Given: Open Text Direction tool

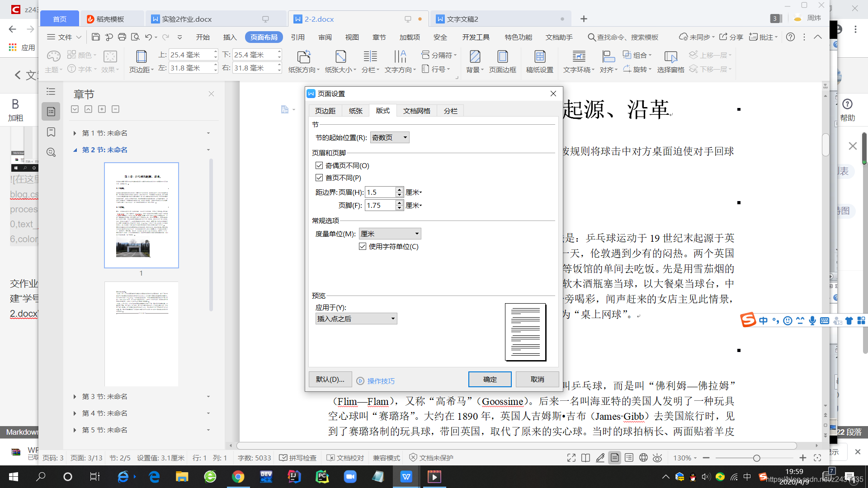Looking at the screenshot, I should (x=400, y=61).
